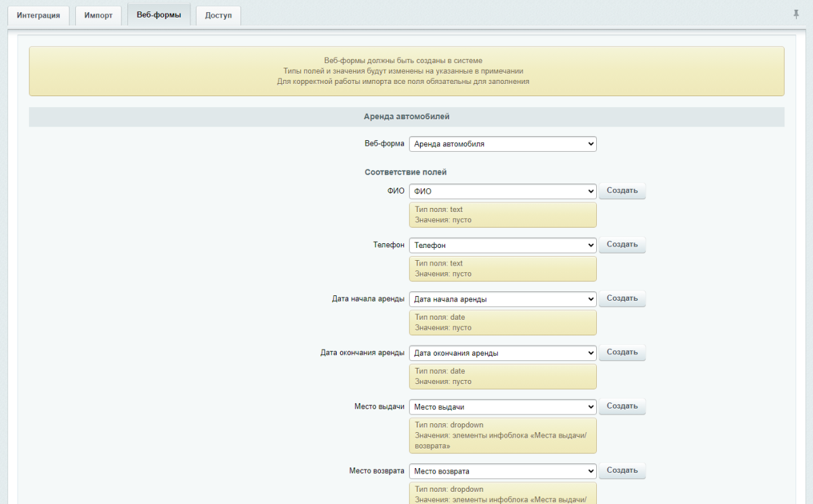Click the Аренда автомобилей section header
The width and height of the screenshot is (813, 504).
coord(406,117)
